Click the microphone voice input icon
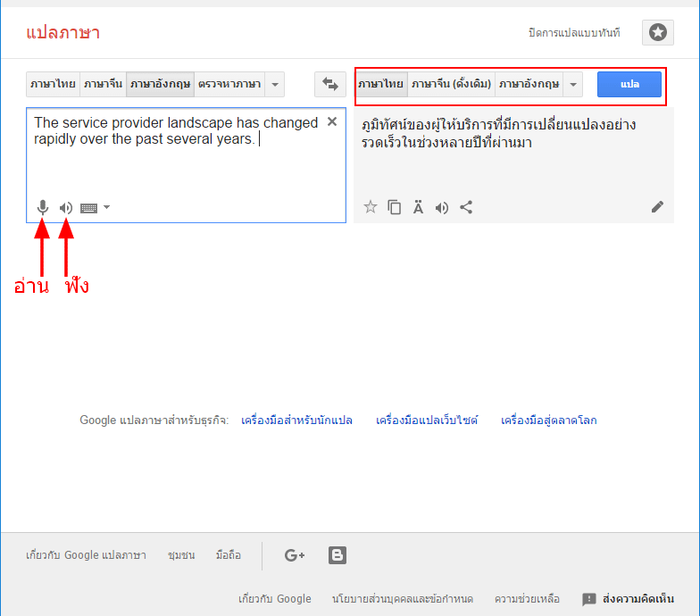 coord(43,207)
